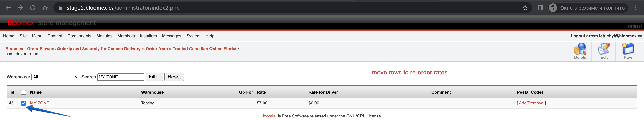Click the Comment column header
Screen dimensions: 644x120
tap(441, 92)
